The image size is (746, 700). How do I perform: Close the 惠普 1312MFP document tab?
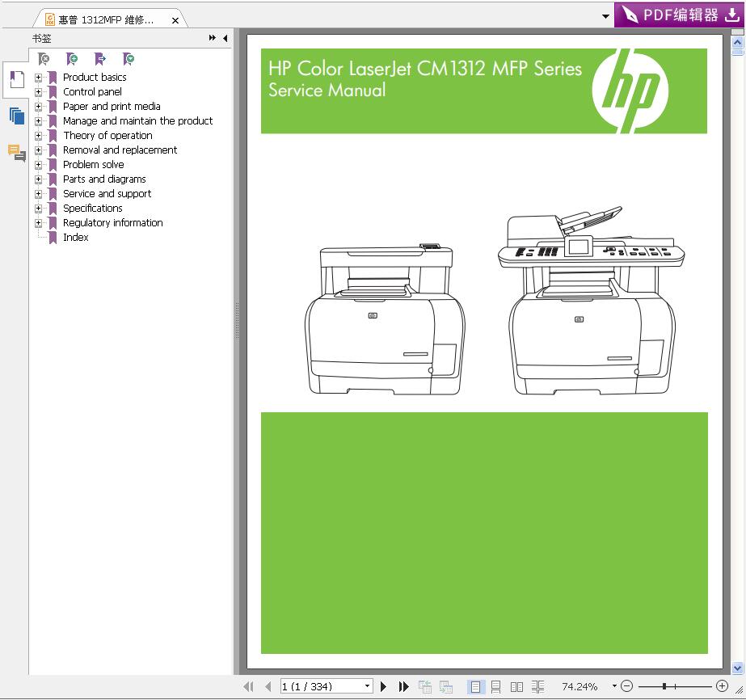tap(175, 20)
